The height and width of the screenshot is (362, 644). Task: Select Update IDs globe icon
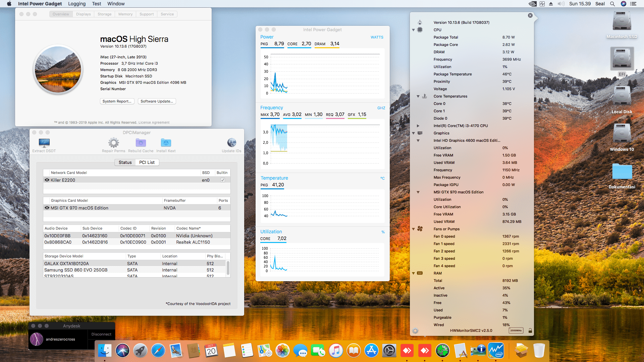pyautogui.click(x=231, y=142)
